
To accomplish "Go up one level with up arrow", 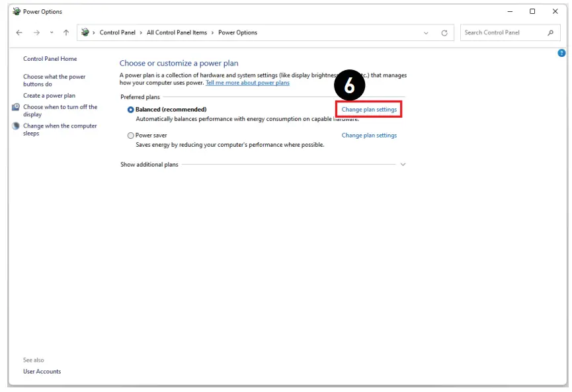I will pyautogui.click(x=66, y=32).
